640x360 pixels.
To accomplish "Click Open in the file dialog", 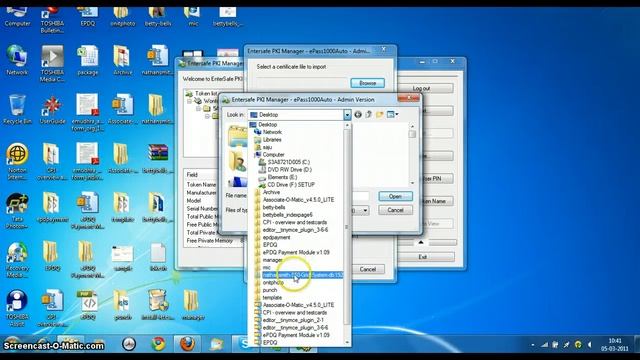I will [x=395, y=196].
